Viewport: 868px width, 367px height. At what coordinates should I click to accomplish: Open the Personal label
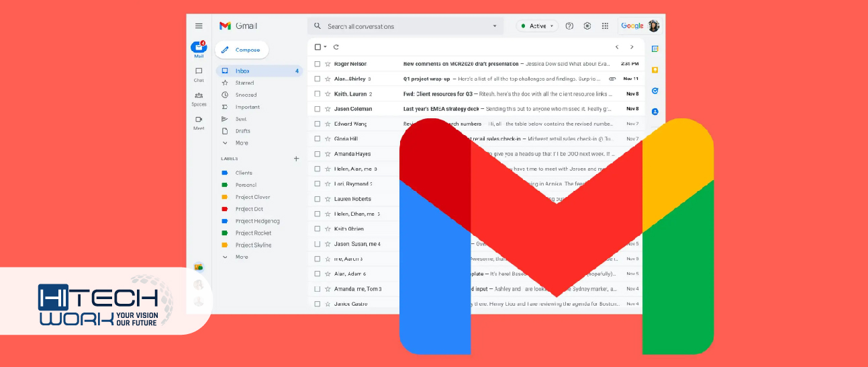246,185
